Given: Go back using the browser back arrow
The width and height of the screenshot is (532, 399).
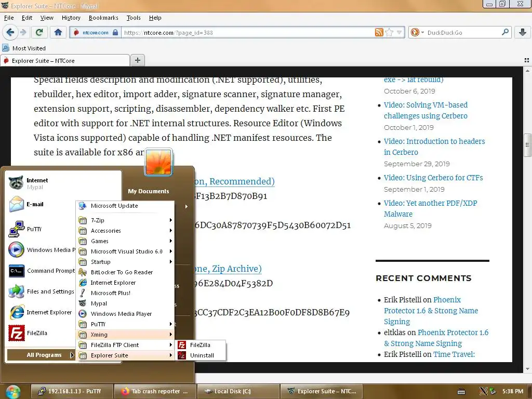Looking at the screenshot, I should pyautogui.click(x=10, y=32).
